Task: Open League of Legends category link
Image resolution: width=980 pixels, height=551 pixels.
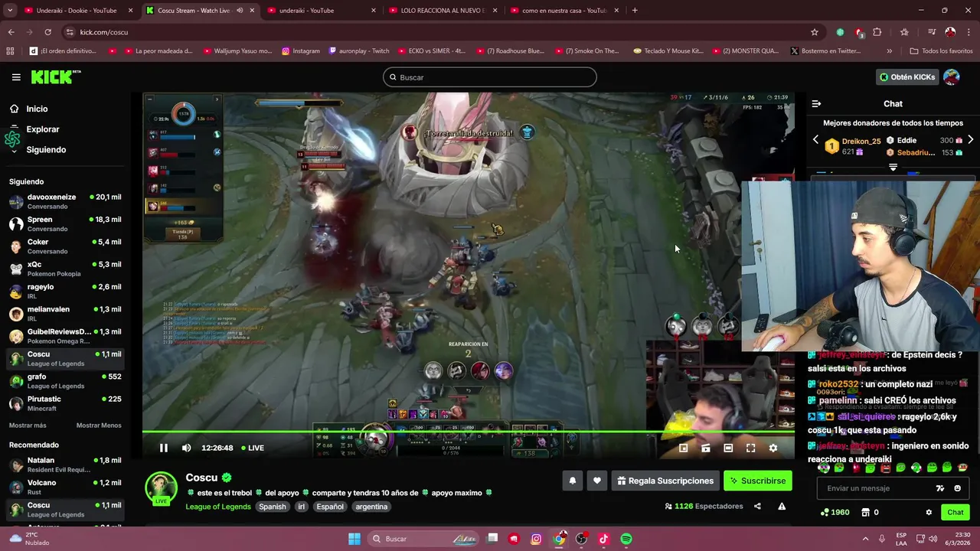Action: 218,507
